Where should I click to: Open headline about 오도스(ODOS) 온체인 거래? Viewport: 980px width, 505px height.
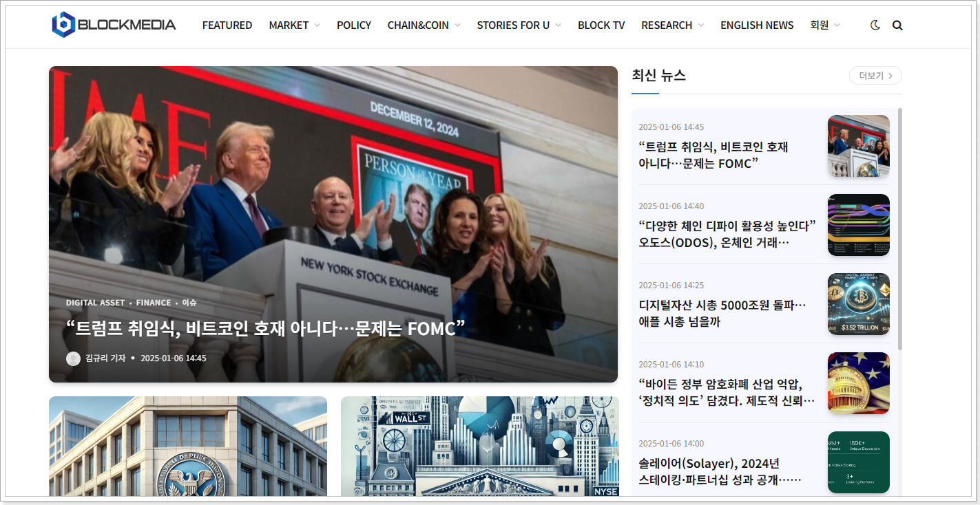coord(727,234)
